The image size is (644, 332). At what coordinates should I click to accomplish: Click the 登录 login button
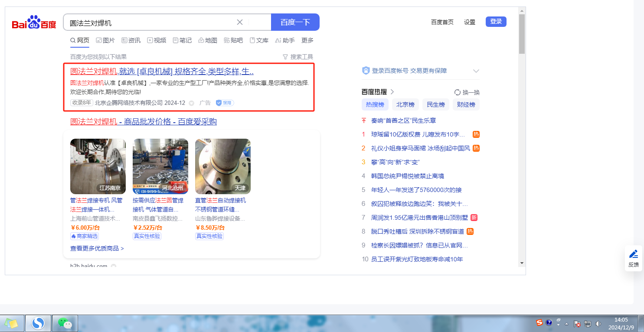(496, 22)
